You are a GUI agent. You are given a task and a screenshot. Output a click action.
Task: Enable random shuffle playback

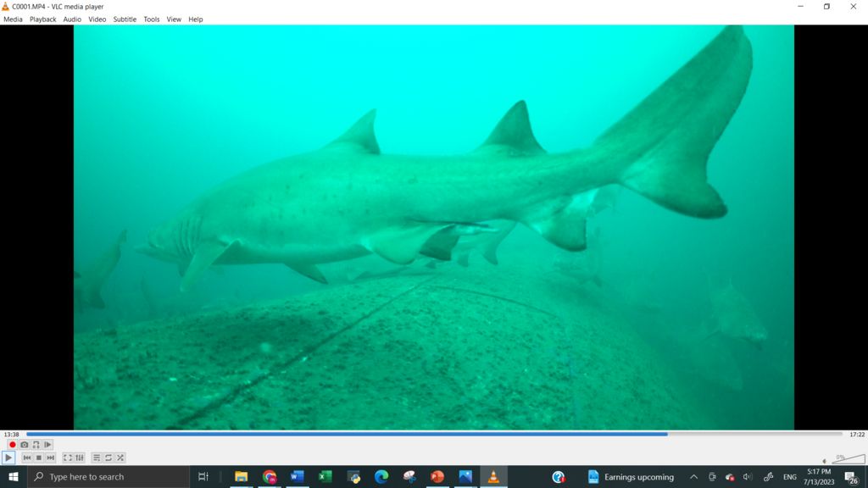point(120,457)
